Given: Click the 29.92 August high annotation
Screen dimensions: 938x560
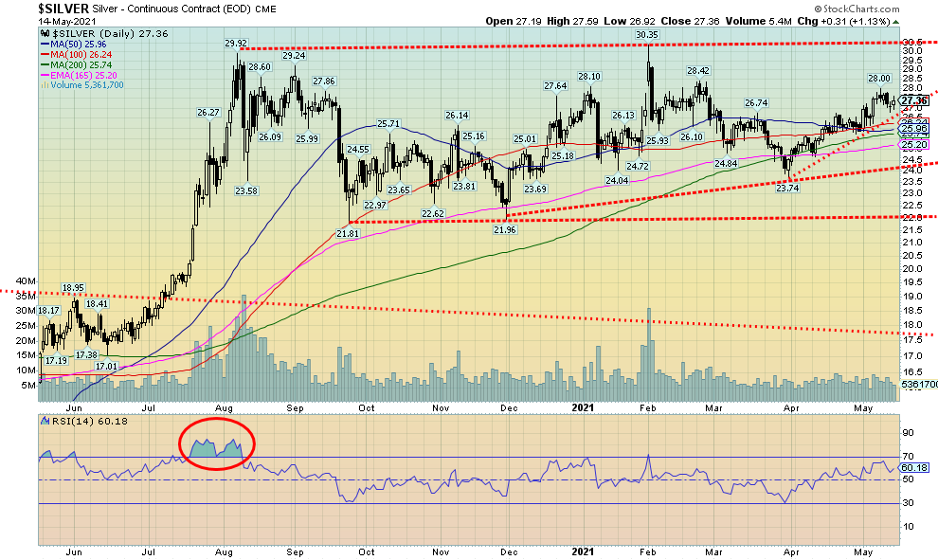Looking at the screenshot, I should [235, 44].
